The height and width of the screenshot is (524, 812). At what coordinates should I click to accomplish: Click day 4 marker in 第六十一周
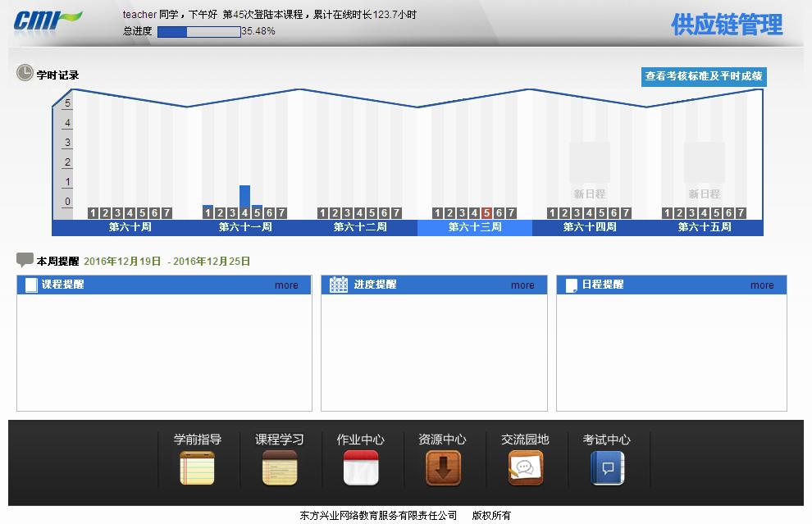(244, 213)
